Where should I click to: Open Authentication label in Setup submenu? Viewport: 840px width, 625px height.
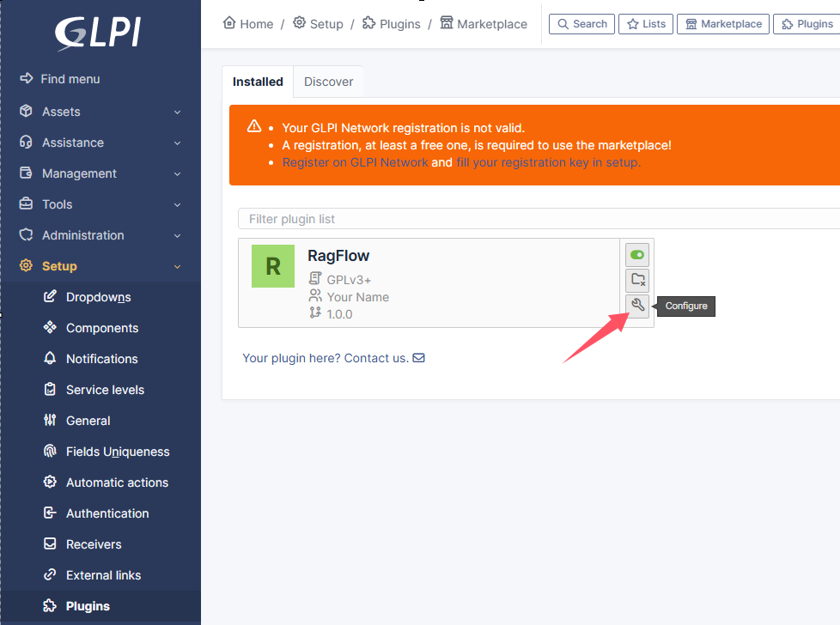click(107, 513)
